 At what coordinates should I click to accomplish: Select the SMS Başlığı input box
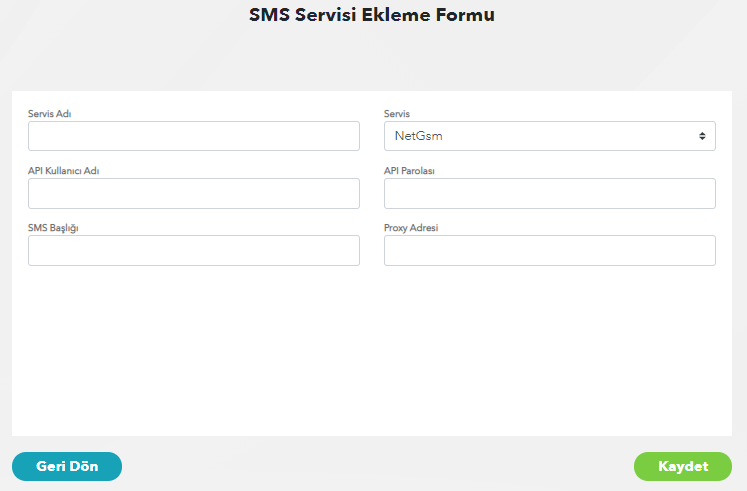193,251
